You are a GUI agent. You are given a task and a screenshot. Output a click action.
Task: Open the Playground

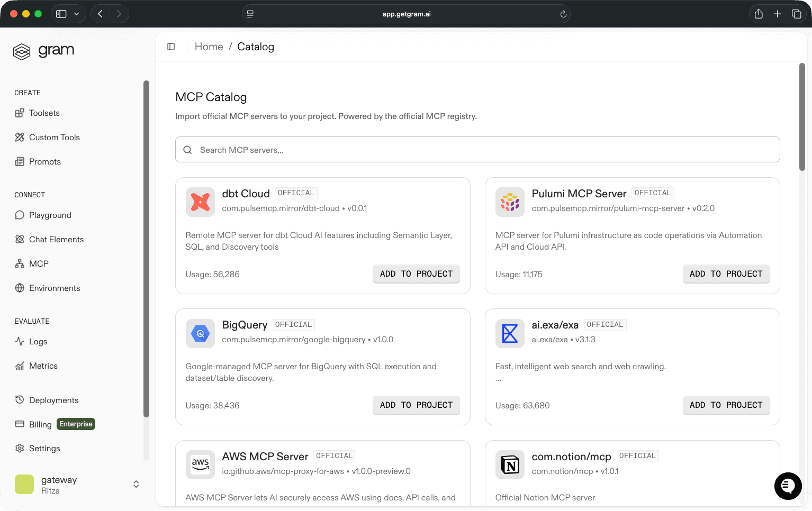click(x=50, y=215)
